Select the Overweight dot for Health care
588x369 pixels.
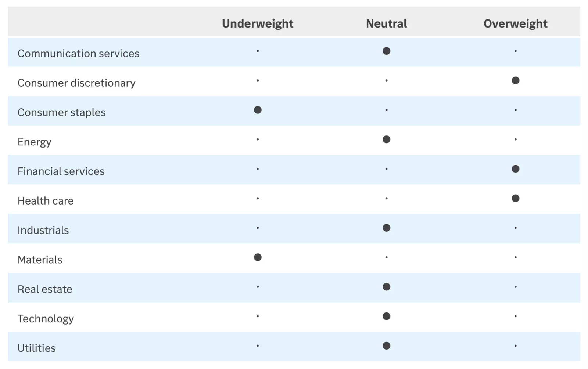515,198
